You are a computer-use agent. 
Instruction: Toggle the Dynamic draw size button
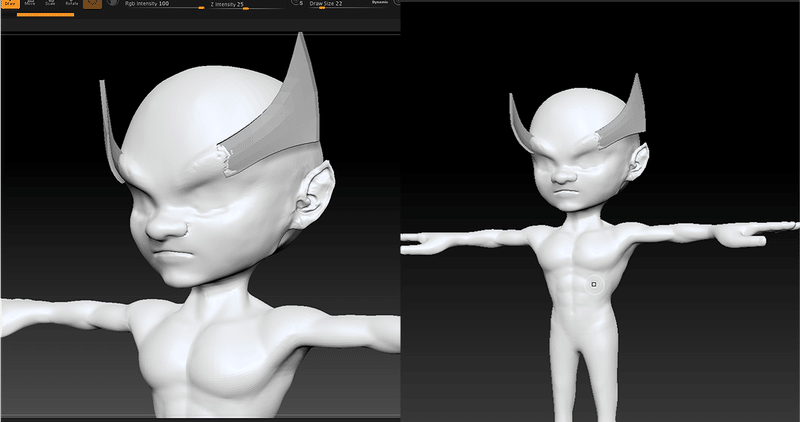point(380,3)
